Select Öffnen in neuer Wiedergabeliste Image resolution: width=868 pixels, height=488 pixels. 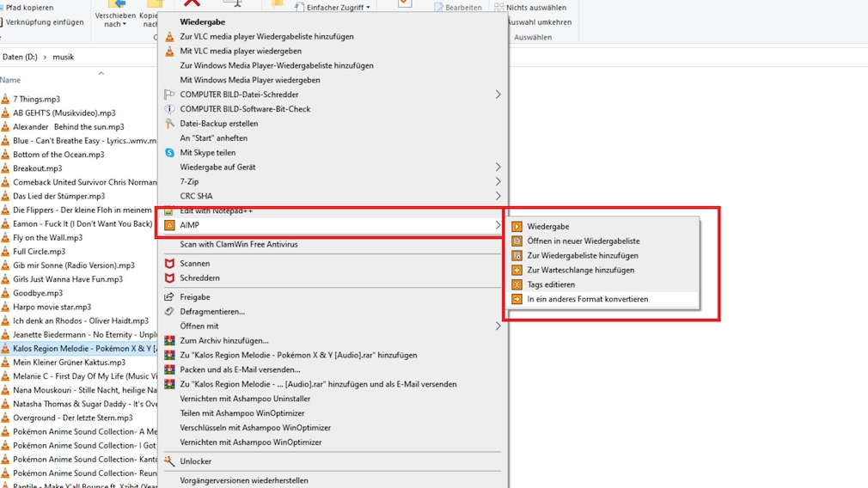click(583, 241)
